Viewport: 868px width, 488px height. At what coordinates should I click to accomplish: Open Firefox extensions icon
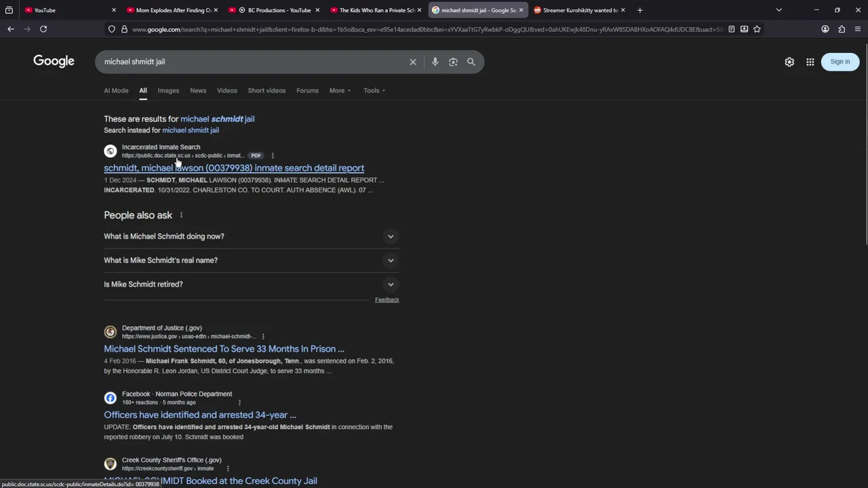[842, 29]
